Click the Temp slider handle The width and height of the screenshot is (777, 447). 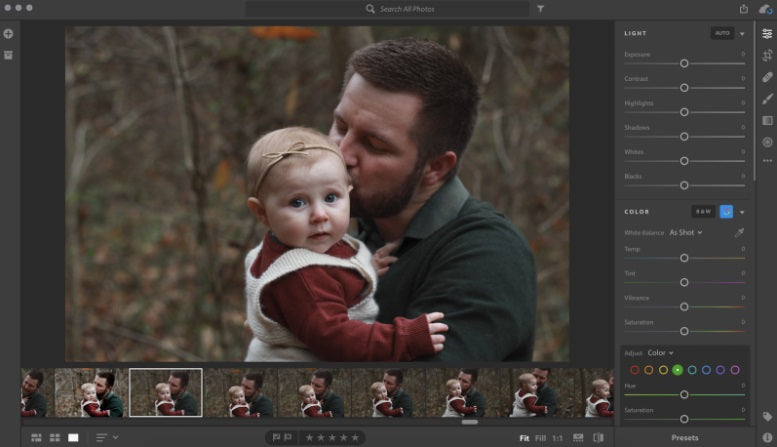point(684,258)
